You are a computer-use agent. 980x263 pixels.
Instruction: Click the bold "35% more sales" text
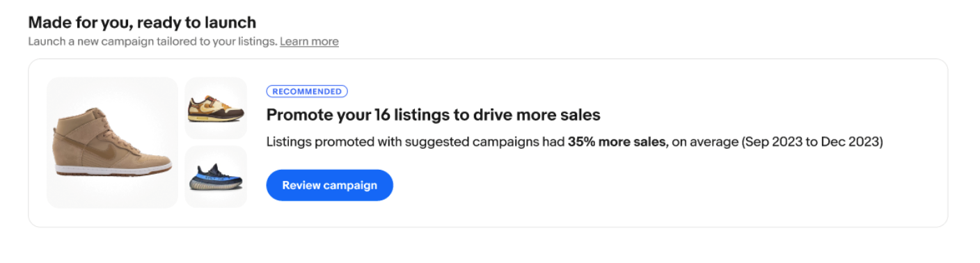(617, 142)
